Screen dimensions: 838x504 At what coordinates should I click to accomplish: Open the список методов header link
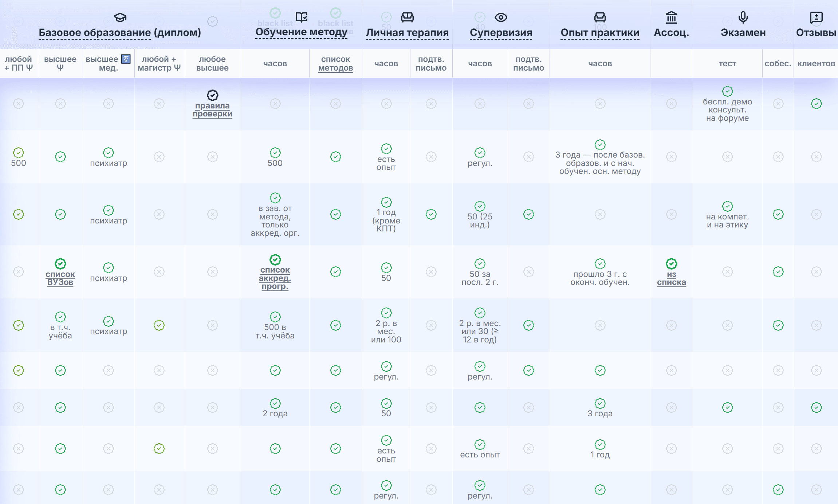tap(335, 64)
